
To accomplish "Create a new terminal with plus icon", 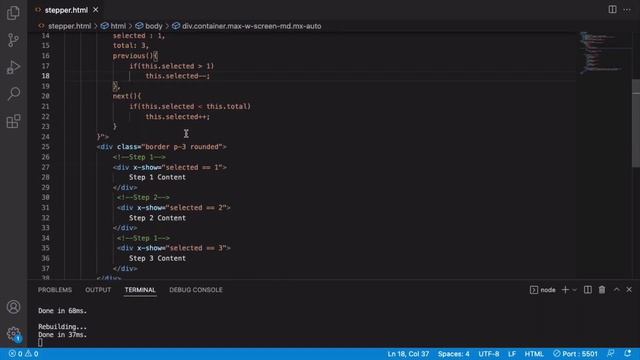I will tap(565, 290).
